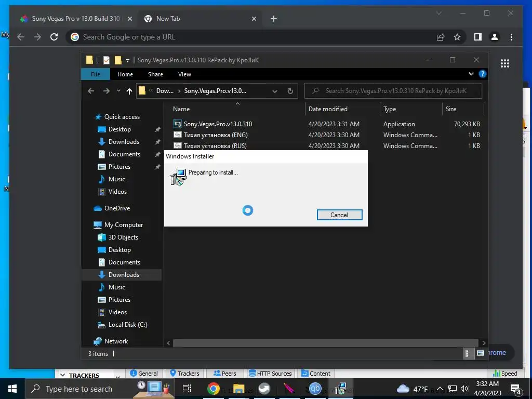Open Chrome profile menu
Image resolution: width=532 pixels, height=399 pixels.
495,37
